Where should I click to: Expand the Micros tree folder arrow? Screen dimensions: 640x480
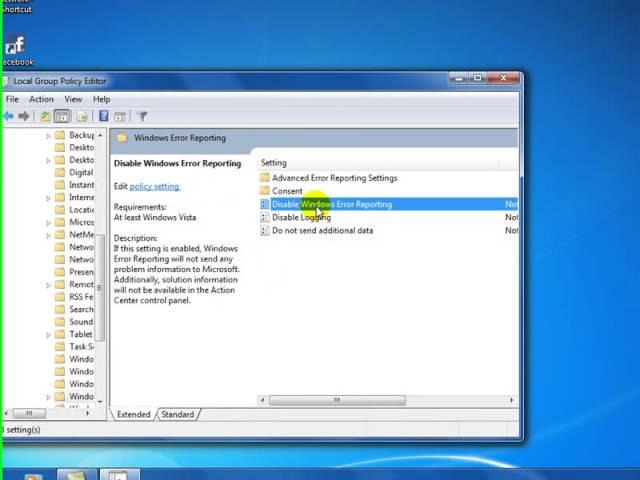pos(48,223)
